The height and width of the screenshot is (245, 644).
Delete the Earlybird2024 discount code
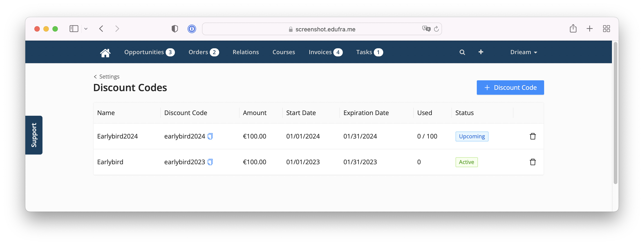[533, 136]
